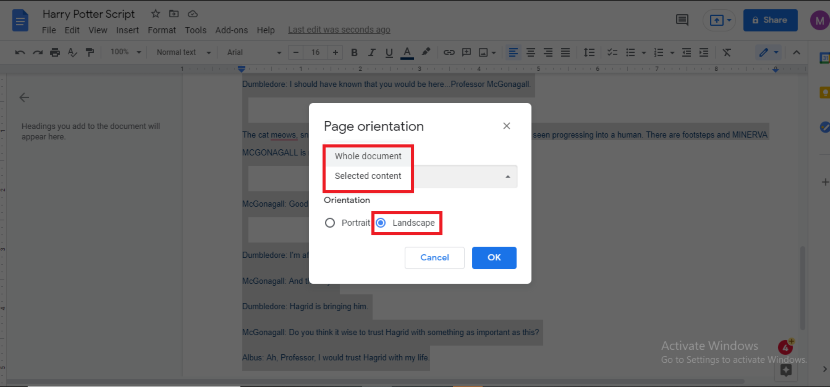Close the Page orientation dialog
830x387 pixels.
(507, 126)
